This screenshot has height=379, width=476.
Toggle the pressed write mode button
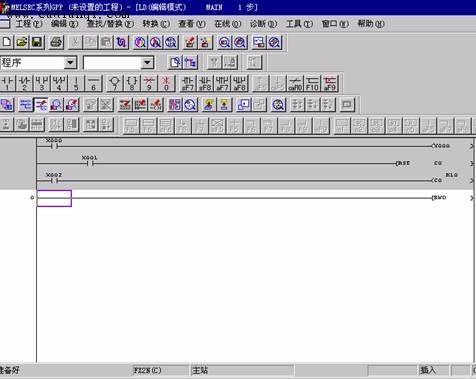point(41,105)
